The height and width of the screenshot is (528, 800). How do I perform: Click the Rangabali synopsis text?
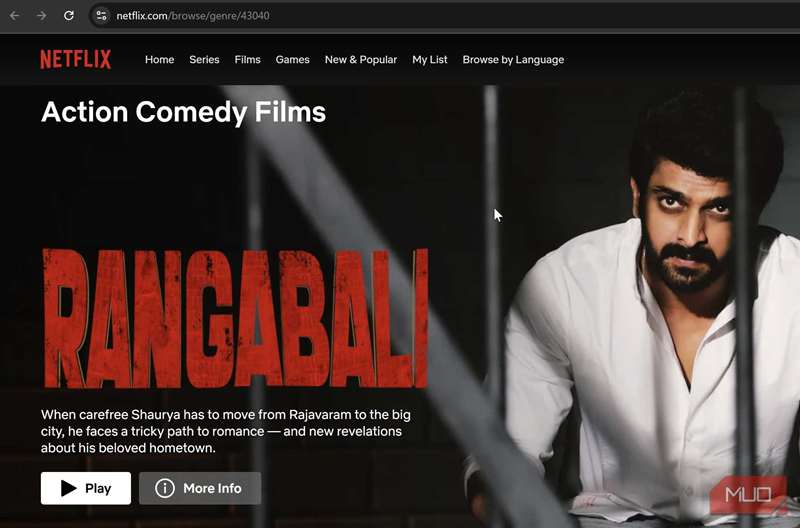(226, 431)
